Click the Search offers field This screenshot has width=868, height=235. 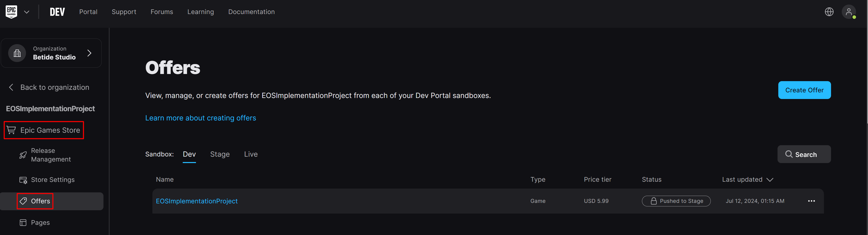[804, 154]
